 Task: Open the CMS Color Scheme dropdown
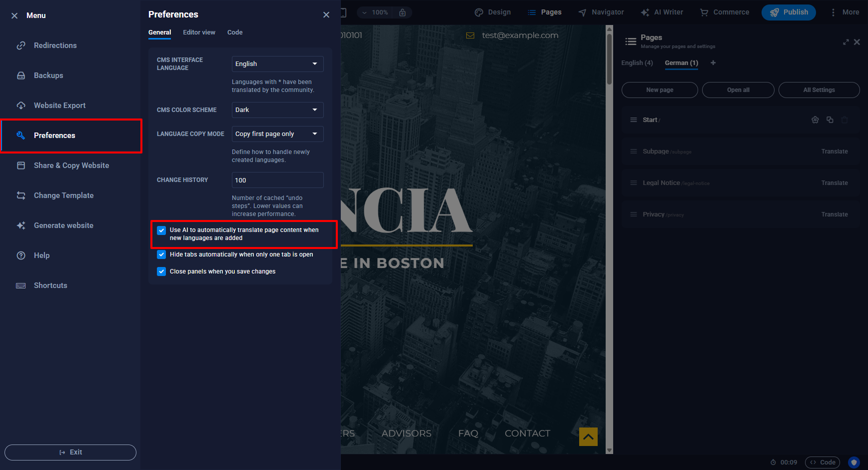pos(277,110)
